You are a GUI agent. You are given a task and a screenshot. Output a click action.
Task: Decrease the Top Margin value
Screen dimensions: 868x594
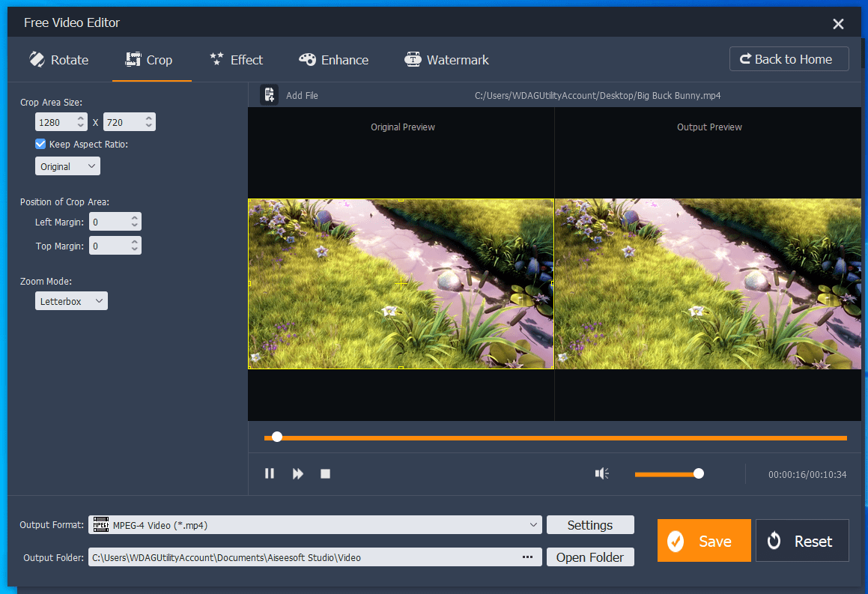tap(135, 249)
